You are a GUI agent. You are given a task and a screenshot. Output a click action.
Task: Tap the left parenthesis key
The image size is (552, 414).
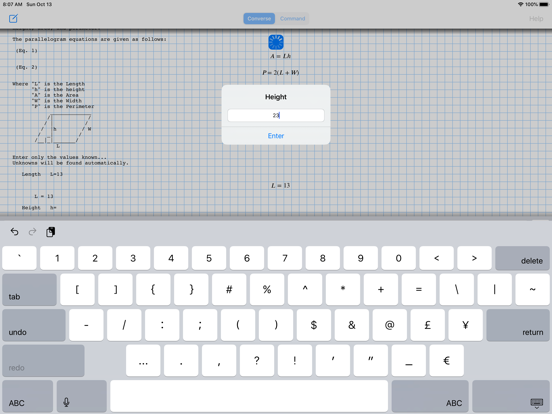[x=238, y=325]
